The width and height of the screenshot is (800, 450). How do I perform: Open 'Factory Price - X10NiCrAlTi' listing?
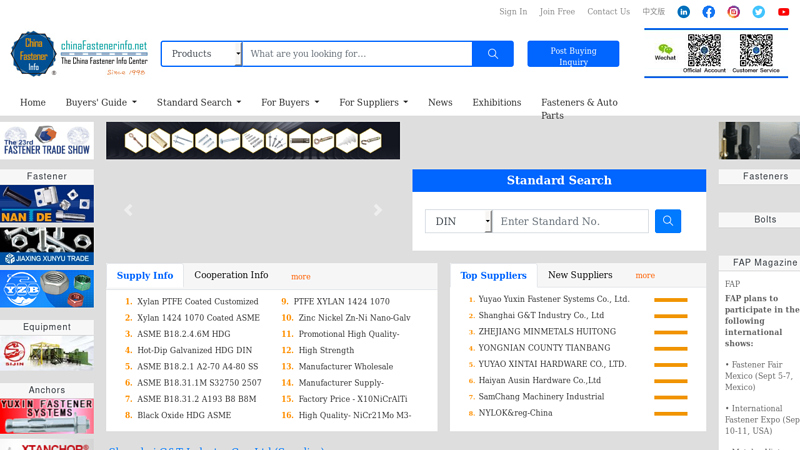click(353, 399)
